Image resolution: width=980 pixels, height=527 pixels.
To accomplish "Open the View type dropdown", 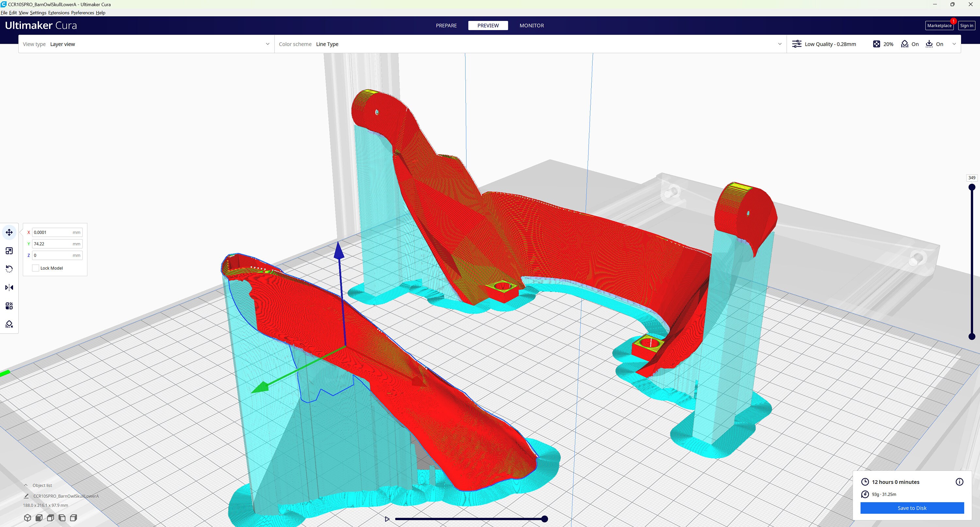I will point(146,44).
